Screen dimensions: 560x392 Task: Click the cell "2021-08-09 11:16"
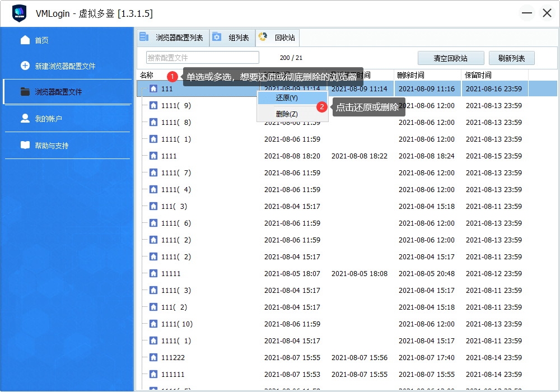pos(427,88)
